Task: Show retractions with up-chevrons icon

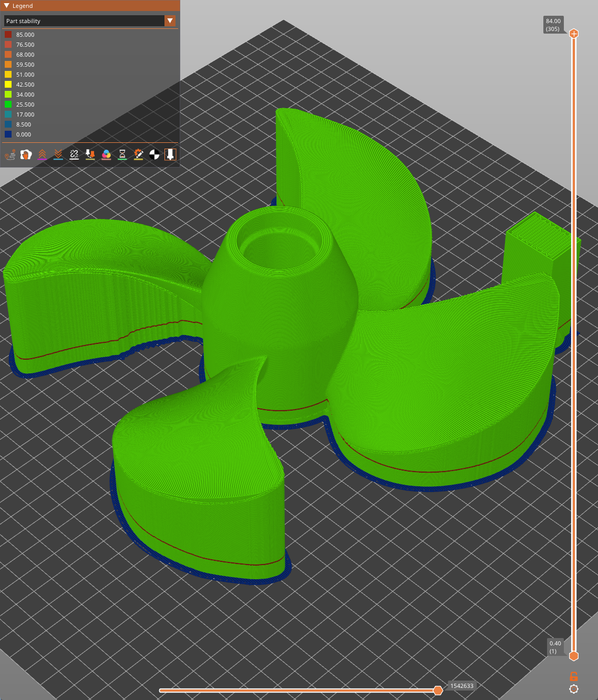Action: pyautogui.click(x=42, y=154)
